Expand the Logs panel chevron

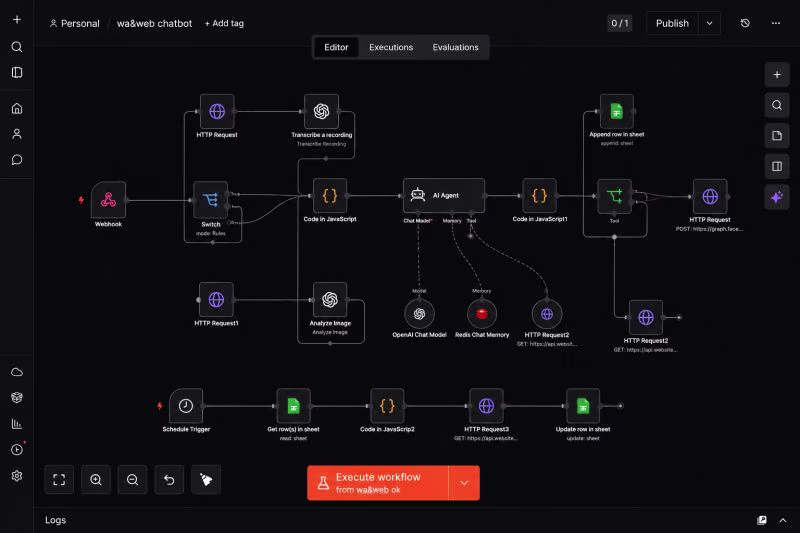(783, 520)
